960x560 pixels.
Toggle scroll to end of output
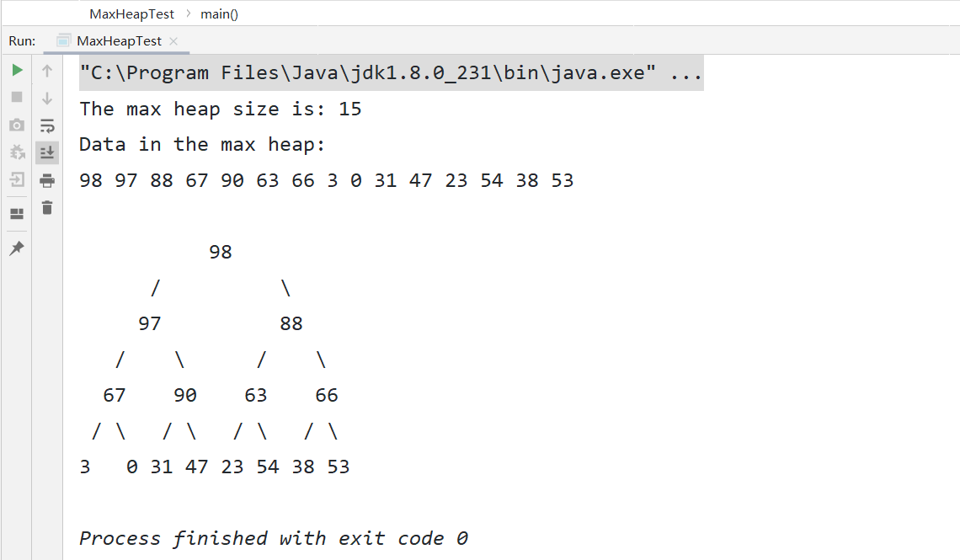point(47,152)
